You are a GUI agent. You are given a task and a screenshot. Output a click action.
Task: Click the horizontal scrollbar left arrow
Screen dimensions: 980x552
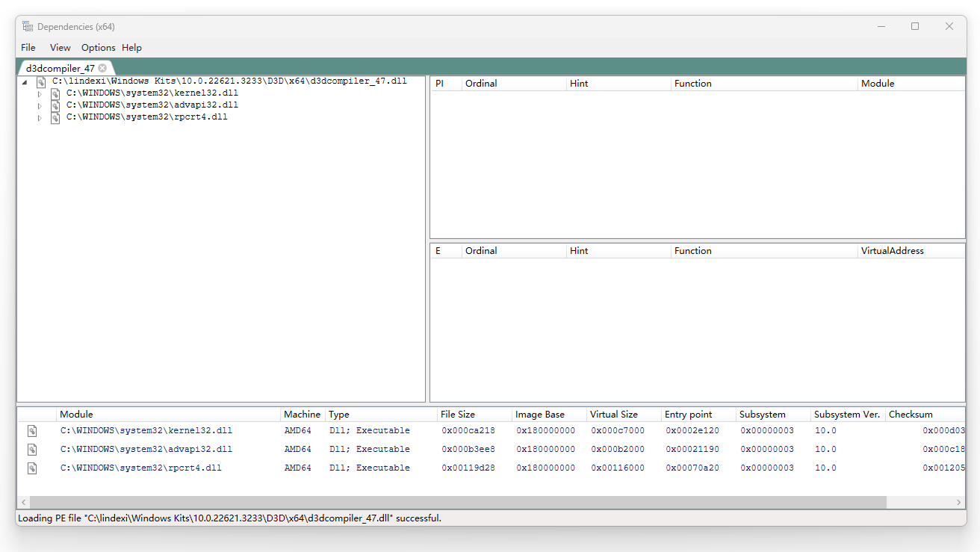point(23,503)
